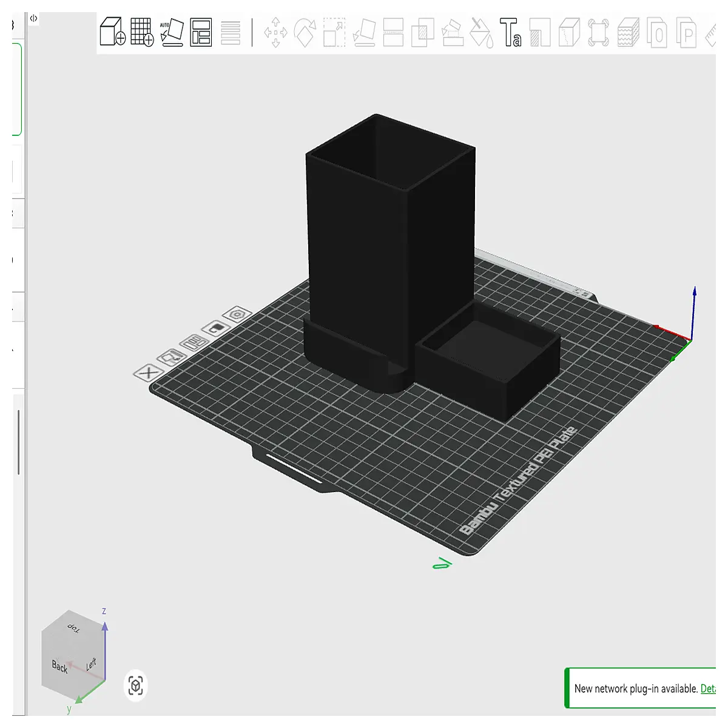
Task: Open plate settings gear icon
Action: coord(237,315)
